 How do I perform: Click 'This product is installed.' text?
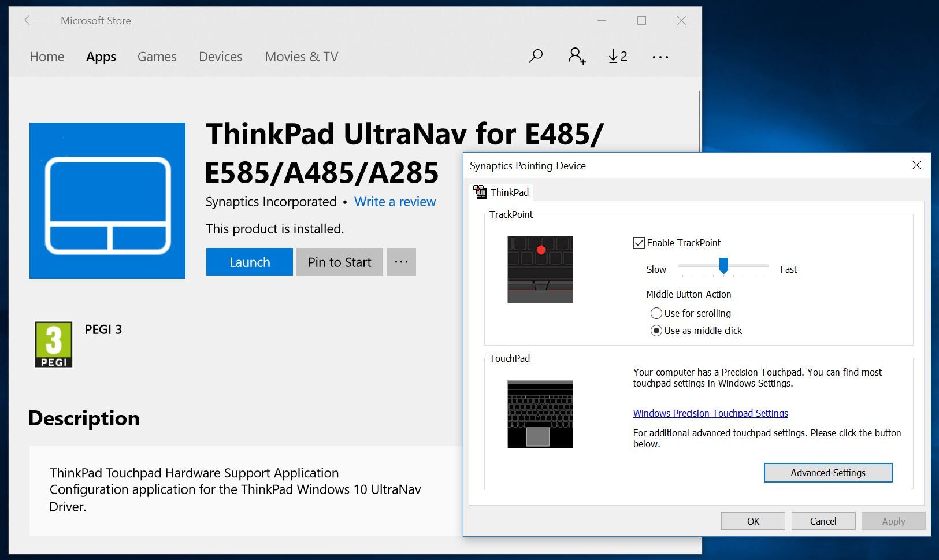[275, 229]
